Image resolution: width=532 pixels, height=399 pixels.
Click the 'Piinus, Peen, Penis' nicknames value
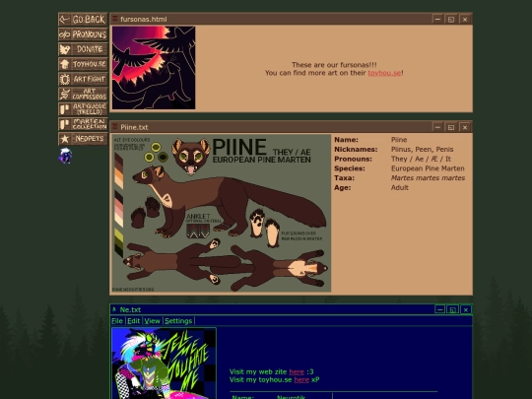(422, 150)
